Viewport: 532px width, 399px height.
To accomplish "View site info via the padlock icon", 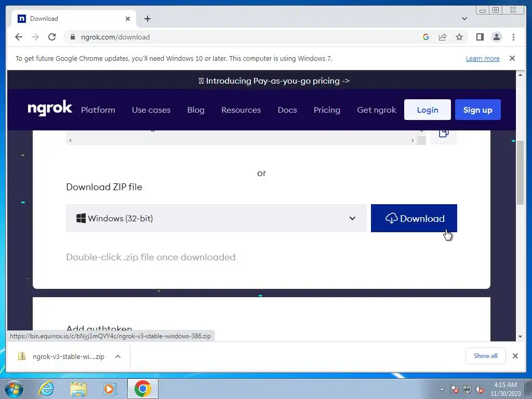I will pyautogui.click(x=72, y=37).
